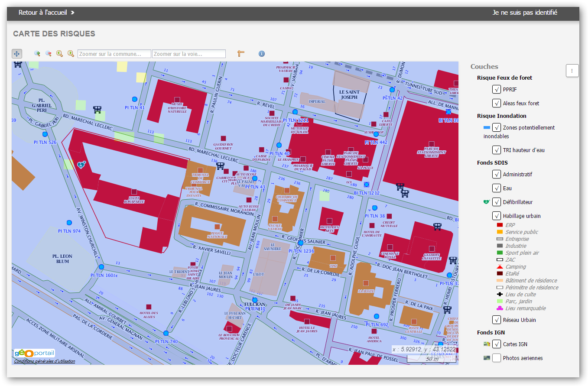
Task: Click the Géoportail logo on map
Action: tap(34, 353)
